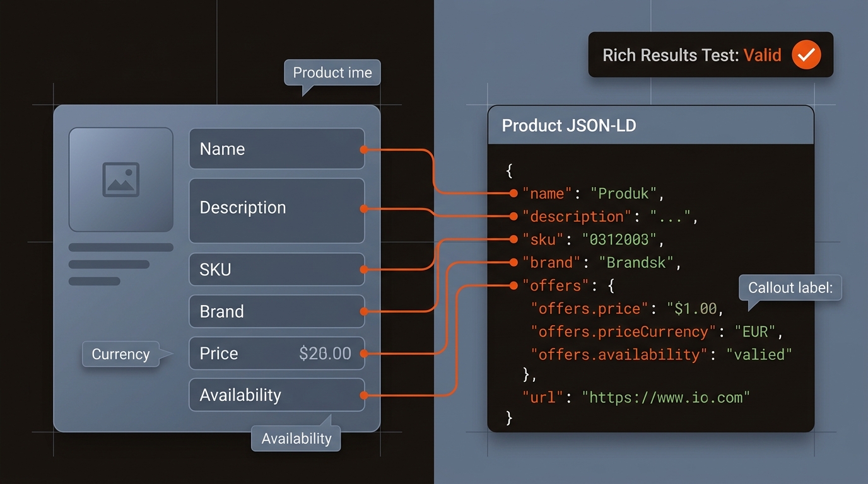The height and width of the screenshot is (484, 868).
Task: Select the Name field
Action: (x=277, y=149)
